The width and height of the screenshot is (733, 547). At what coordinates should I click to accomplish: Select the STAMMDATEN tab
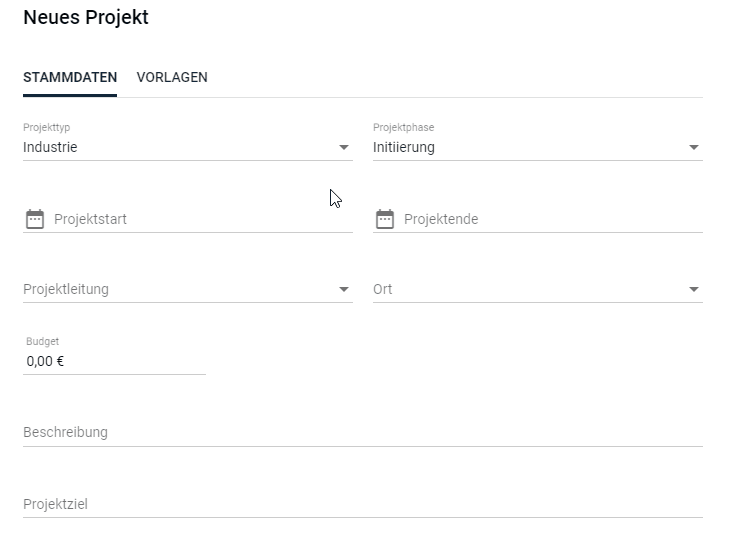(x=70, y=77)
